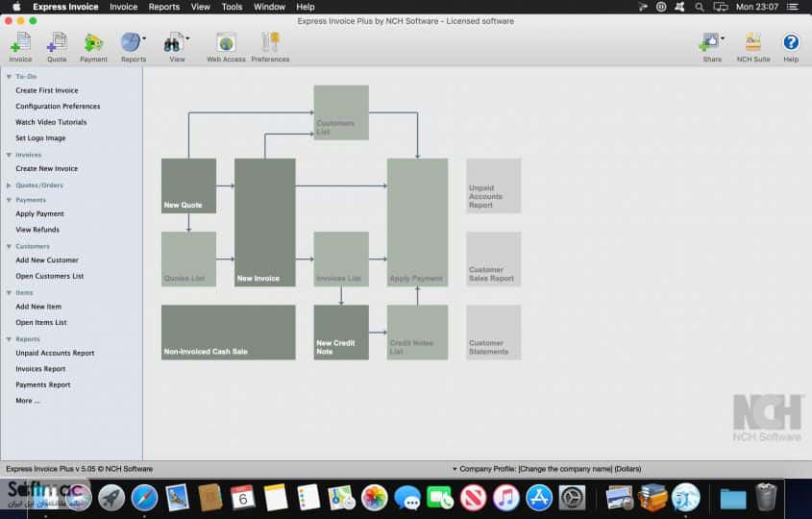Click the New Invoice flowchart box

point(264,222)
